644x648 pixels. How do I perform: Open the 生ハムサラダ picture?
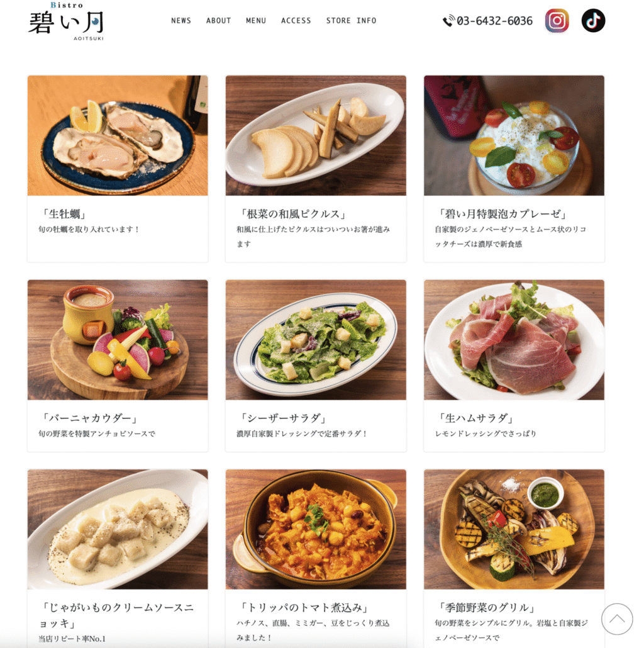(514, 340)
